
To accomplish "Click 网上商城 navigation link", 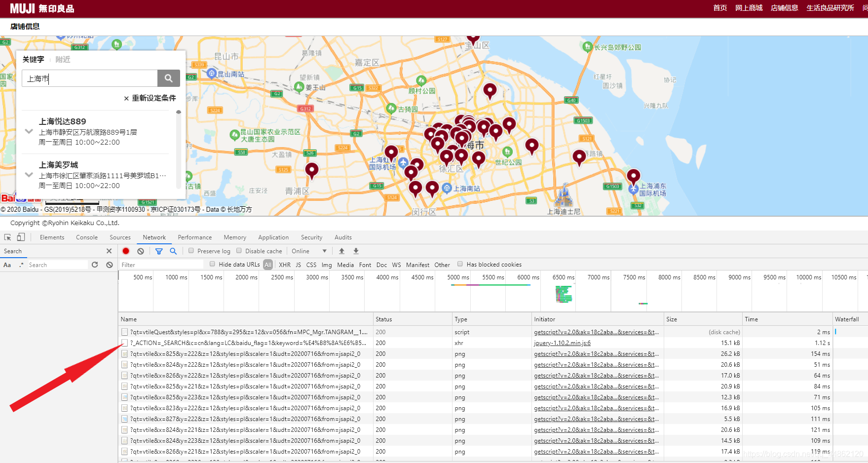I will click(x=749, y=8).
